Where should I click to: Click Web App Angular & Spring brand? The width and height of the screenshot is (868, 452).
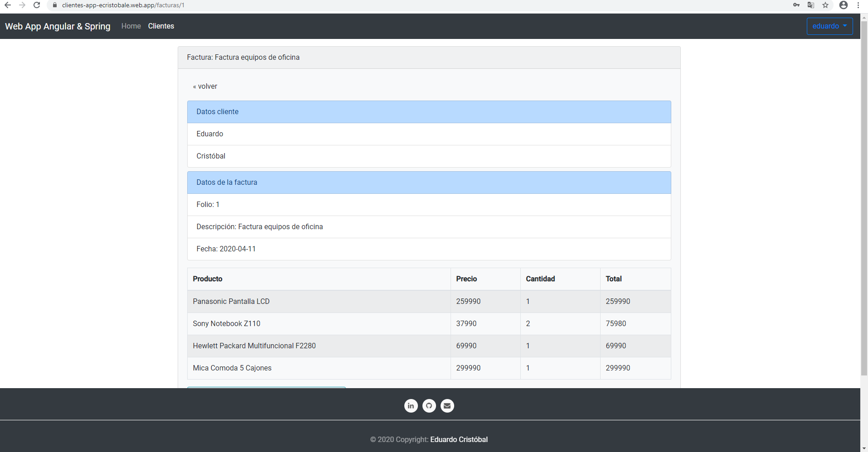58,26
